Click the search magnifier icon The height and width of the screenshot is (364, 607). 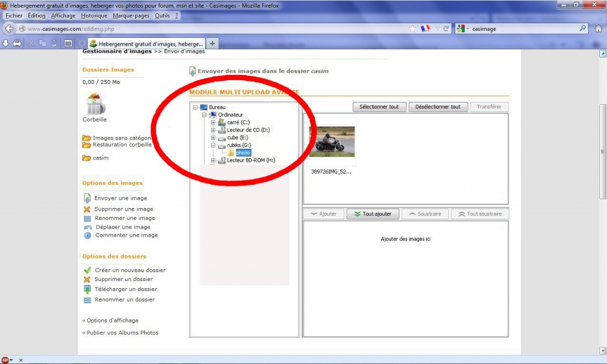tap(582, 28)
